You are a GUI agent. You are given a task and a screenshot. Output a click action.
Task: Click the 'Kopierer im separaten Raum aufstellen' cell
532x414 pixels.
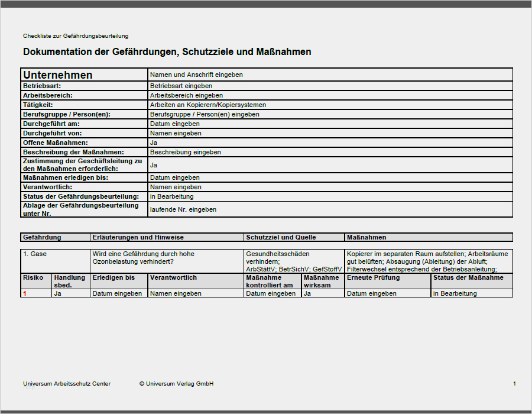pyautogui.click(x=429, y=261)
